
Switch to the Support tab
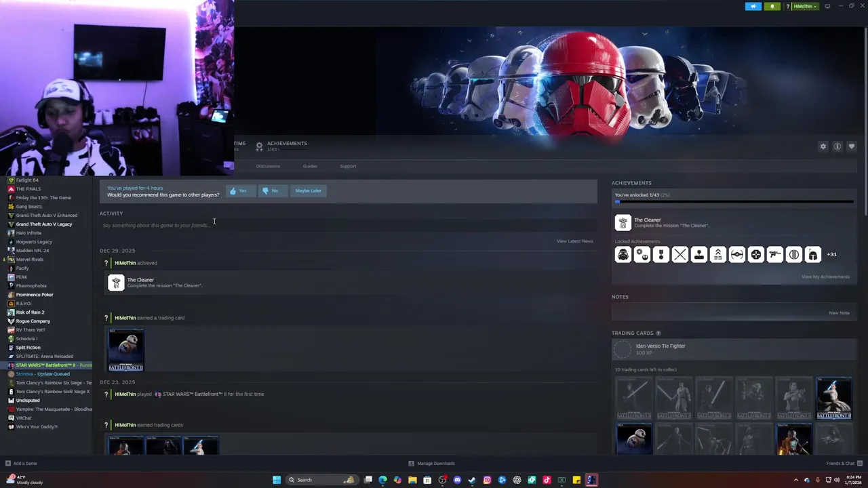point(348,166)
